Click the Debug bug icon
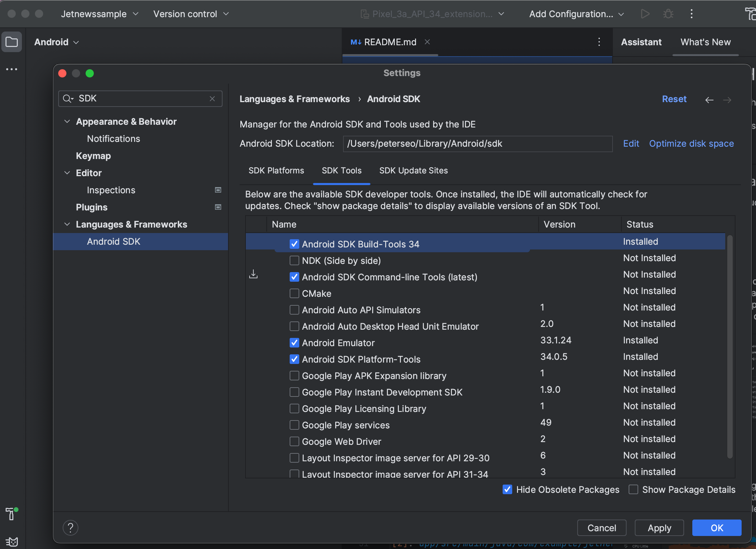756x549 pixels. coord(668,14)
